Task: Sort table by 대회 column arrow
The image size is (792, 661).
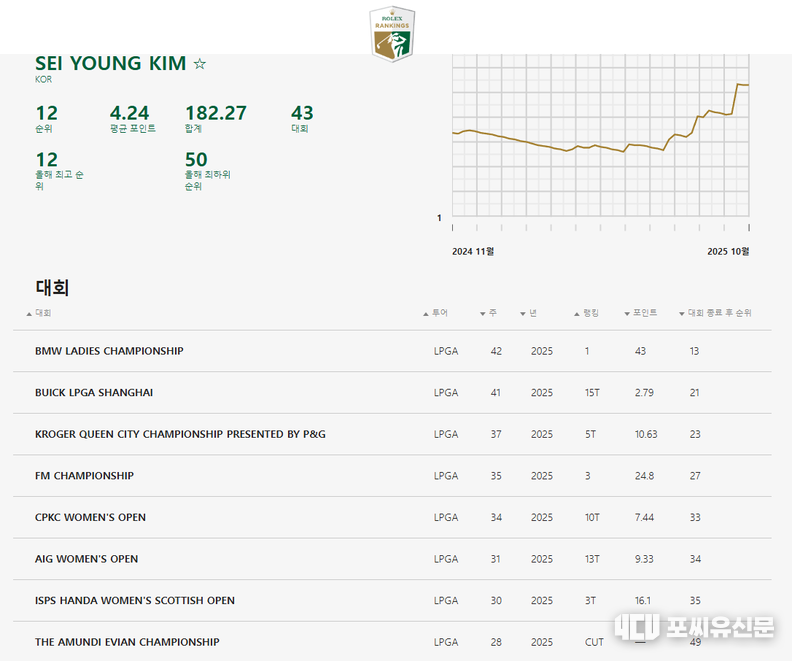Action: tap(29, 314)
